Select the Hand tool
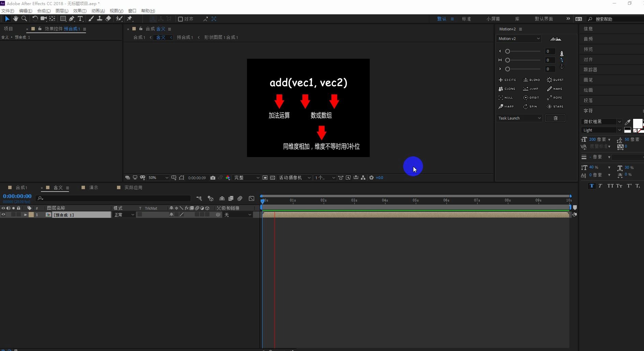The image size is (644, 351). click(16, 19)
